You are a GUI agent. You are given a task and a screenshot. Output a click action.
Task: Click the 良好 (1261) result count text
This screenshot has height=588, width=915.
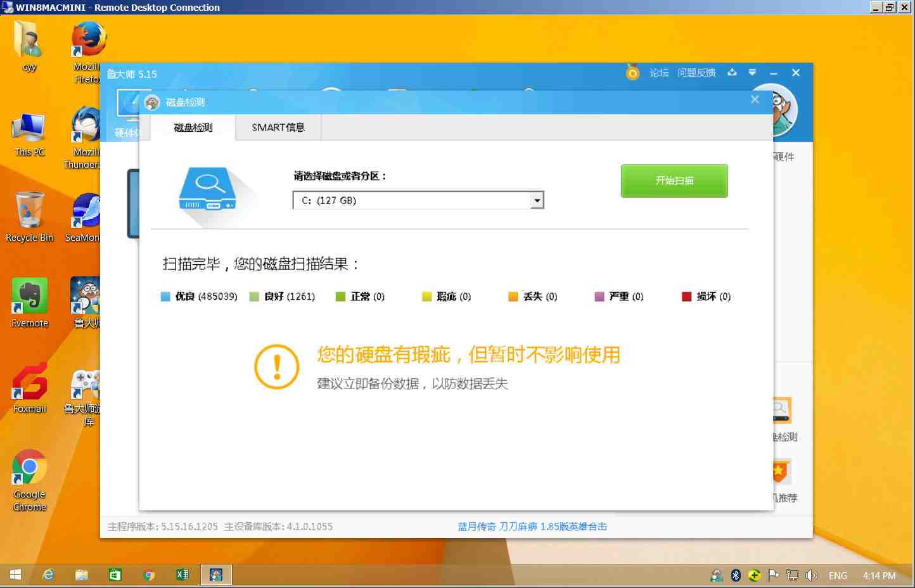(290, 297)
